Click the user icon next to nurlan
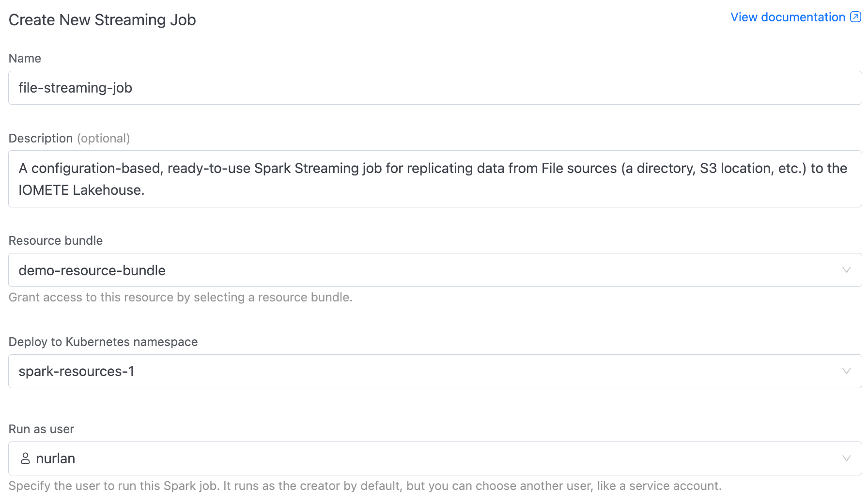This screenshot has width=868, height=504. click(26, 458)
